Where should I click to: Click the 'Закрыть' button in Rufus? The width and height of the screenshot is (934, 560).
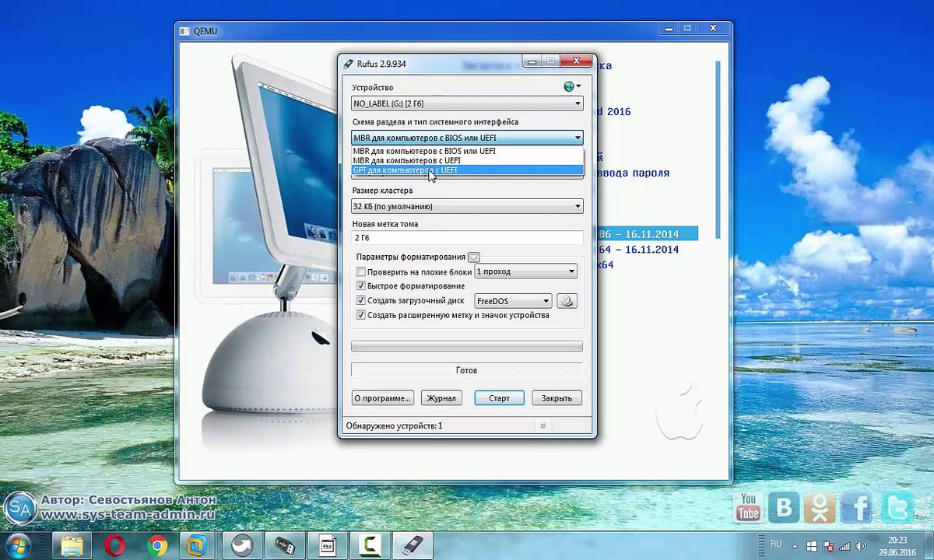click(557, 398)
